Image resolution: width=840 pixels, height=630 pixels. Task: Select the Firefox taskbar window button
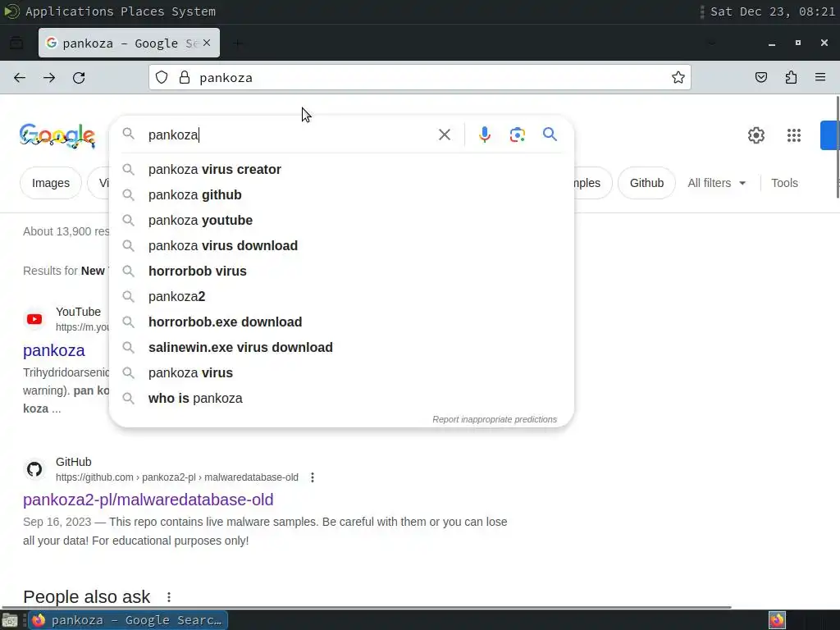(128, 620)
